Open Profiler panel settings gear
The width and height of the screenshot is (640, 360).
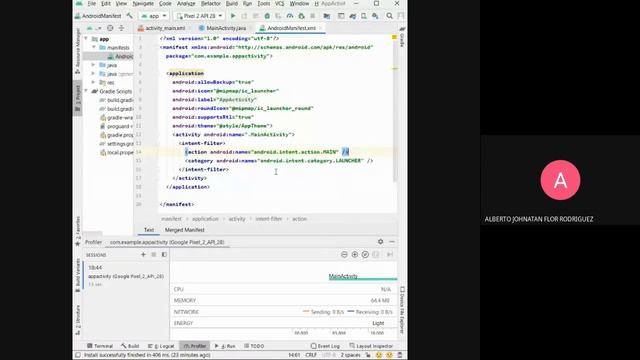coord(380,242)
